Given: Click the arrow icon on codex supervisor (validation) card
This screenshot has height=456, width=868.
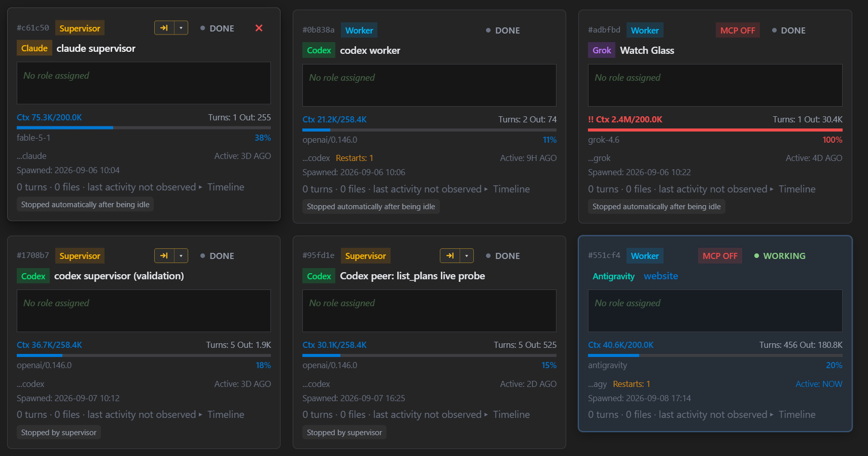Looking at the screenshot, I should [x=164, y=255].
